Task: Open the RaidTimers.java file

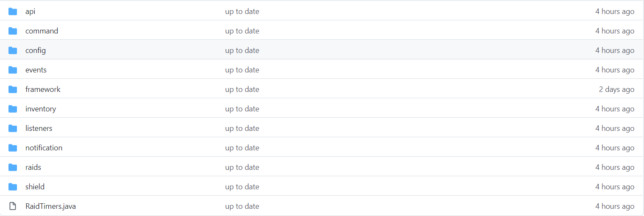Action: click(x=50, y=206)
